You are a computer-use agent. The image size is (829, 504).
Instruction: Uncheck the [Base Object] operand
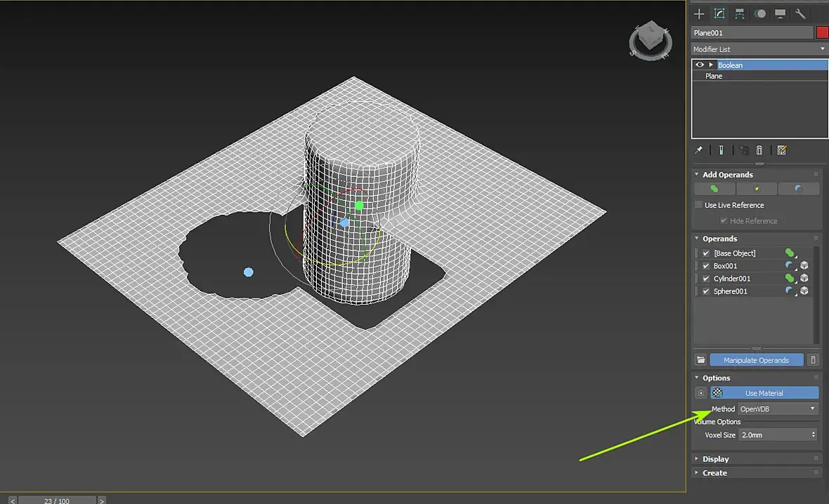(706, 253)
